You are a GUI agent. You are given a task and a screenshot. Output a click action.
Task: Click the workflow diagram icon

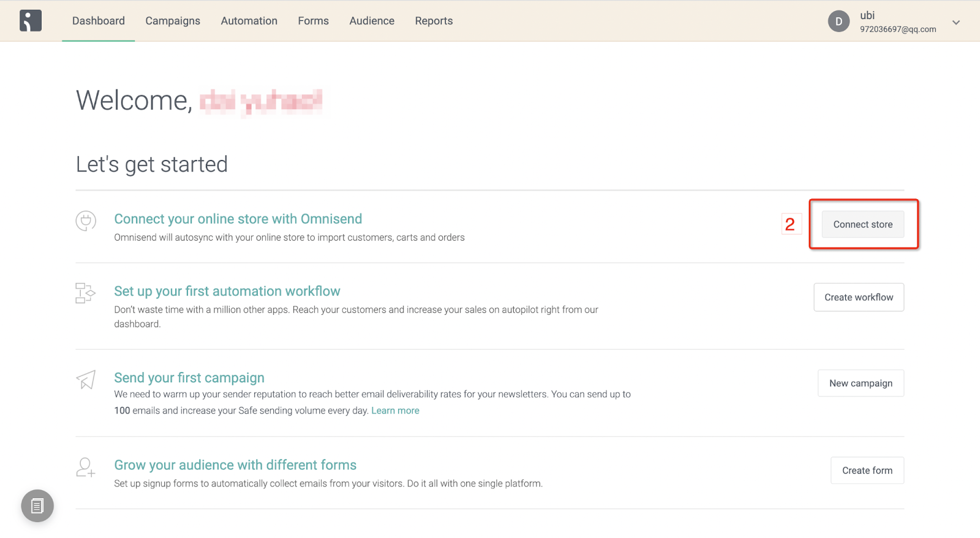click(x=86, y=293)
